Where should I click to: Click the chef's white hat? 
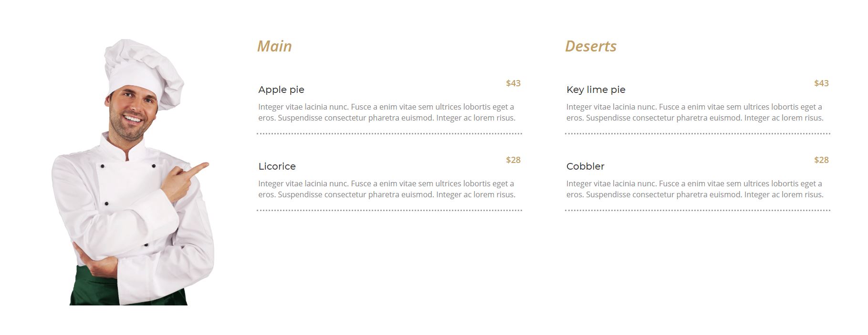click(x=141, y=67)
